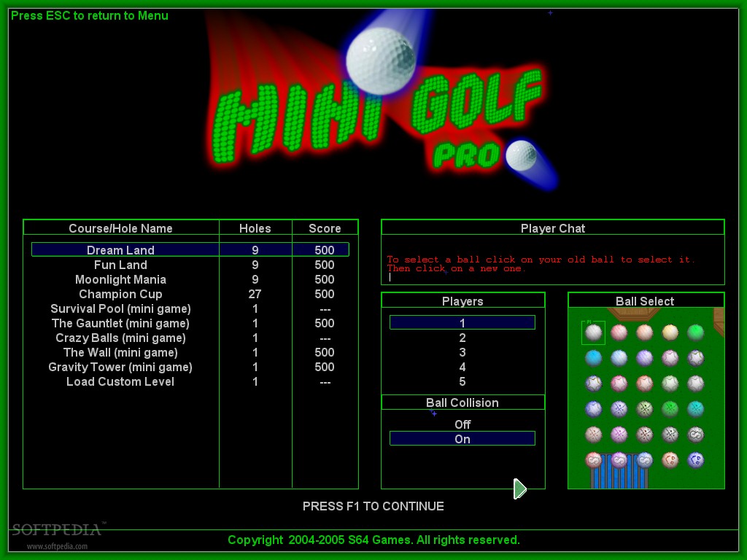This screenshot has width=747, height=560.
Task: Click the Player Chat text input line
Action: click(553, 277)
